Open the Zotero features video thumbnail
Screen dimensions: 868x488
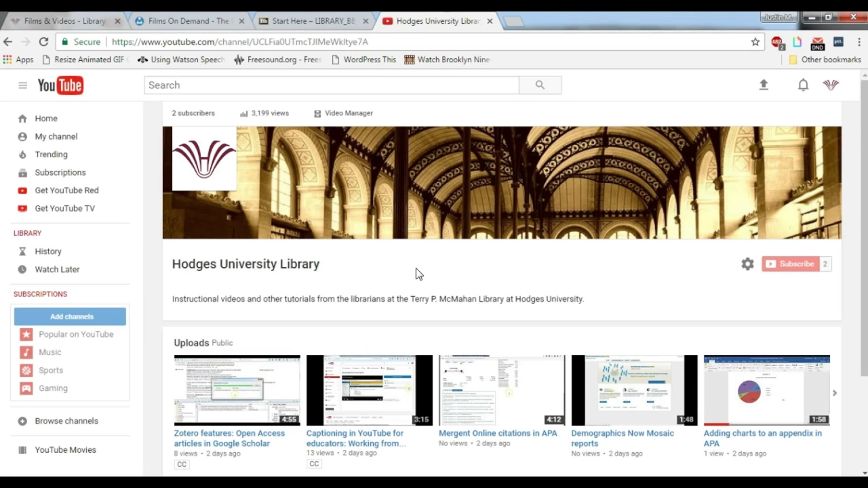pyautogui.click(x=237, y=390)
